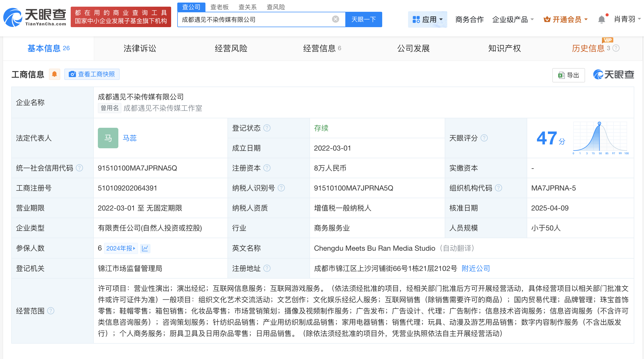Expand the 开通会员 dropdown arrow
The width and height of the screenshot is (644, 359).
tap(586, 19)
